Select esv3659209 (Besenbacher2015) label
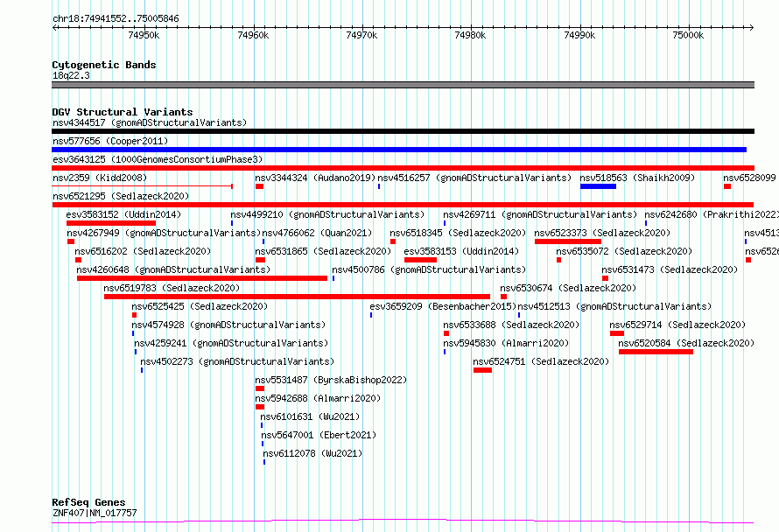 (x=443, y=306)
